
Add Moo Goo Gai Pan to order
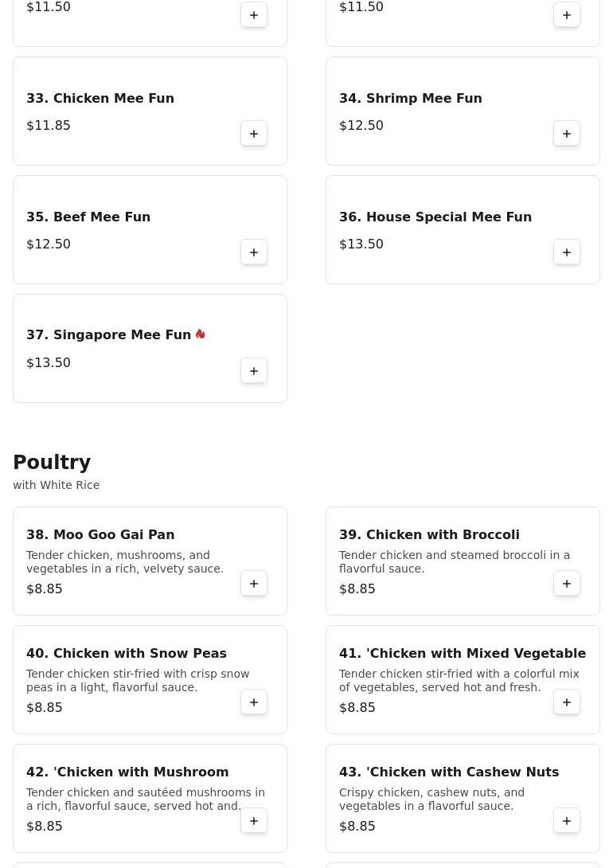(x=254, y=584)
